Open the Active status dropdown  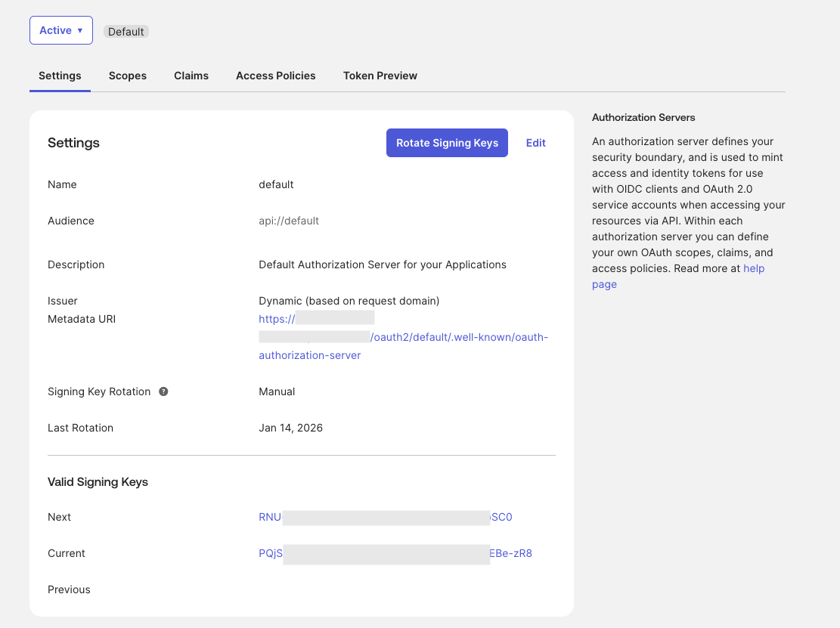[61, 30]
